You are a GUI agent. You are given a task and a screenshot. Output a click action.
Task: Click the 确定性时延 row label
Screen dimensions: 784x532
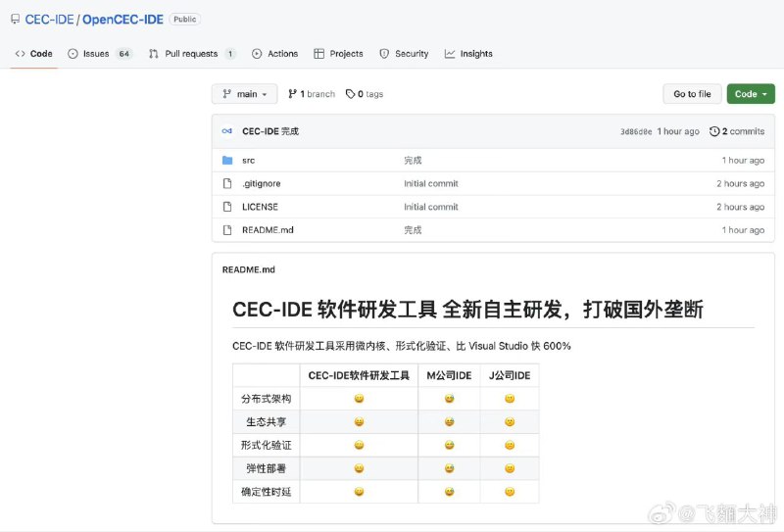pos(266,492)
